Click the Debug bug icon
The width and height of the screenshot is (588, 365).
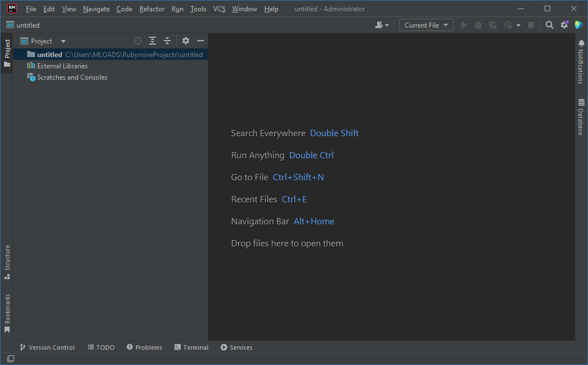(478, 25)
